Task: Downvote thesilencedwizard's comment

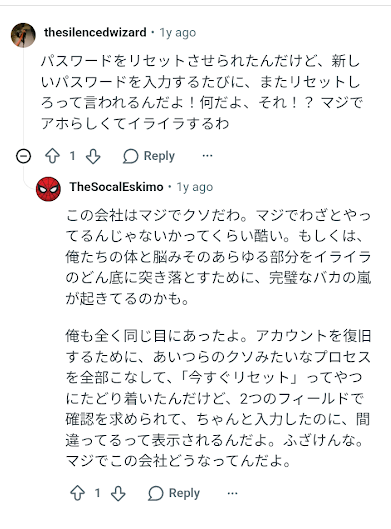Action: coord(93,156)
